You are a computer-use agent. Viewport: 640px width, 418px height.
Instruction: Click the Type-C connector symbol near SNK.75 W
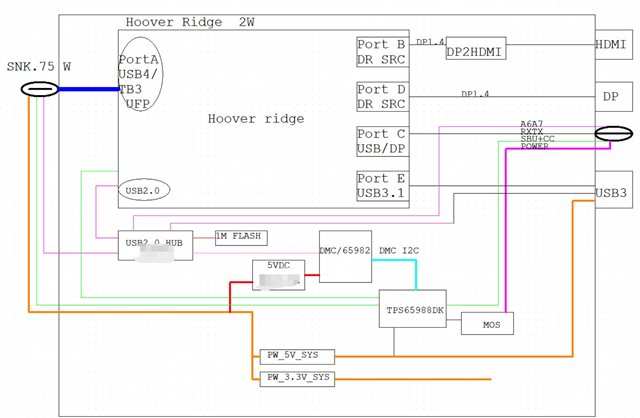(x=39, y=89)
